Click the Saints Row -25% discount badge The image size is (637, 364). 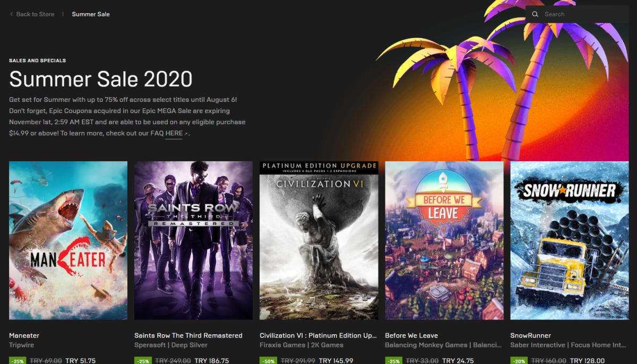(x=143, y=361)
